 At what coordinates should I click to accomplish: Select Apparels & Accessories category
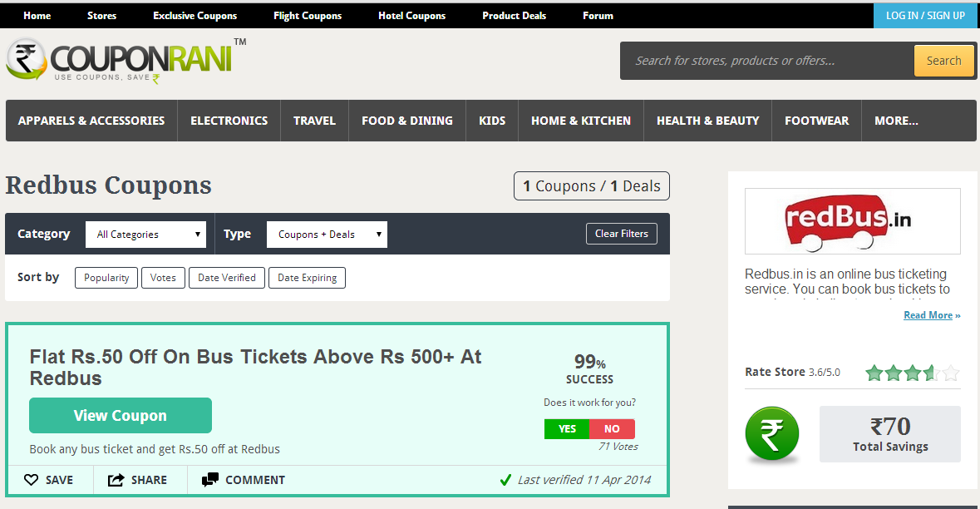tap(91, 121)
